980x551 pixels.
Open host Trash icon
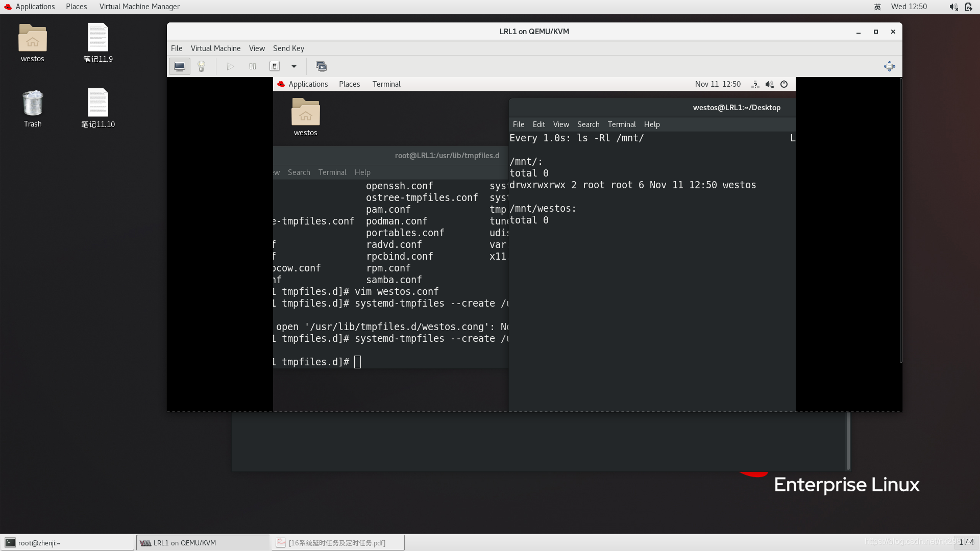pyautogui.click(x=33, y=109)
